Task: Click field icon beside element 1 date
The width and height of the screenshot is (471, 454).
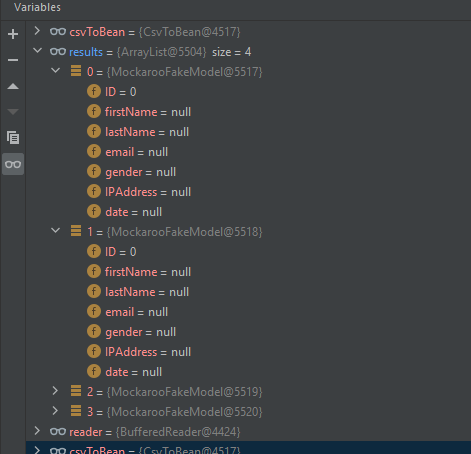Action: tap(94, 371)
